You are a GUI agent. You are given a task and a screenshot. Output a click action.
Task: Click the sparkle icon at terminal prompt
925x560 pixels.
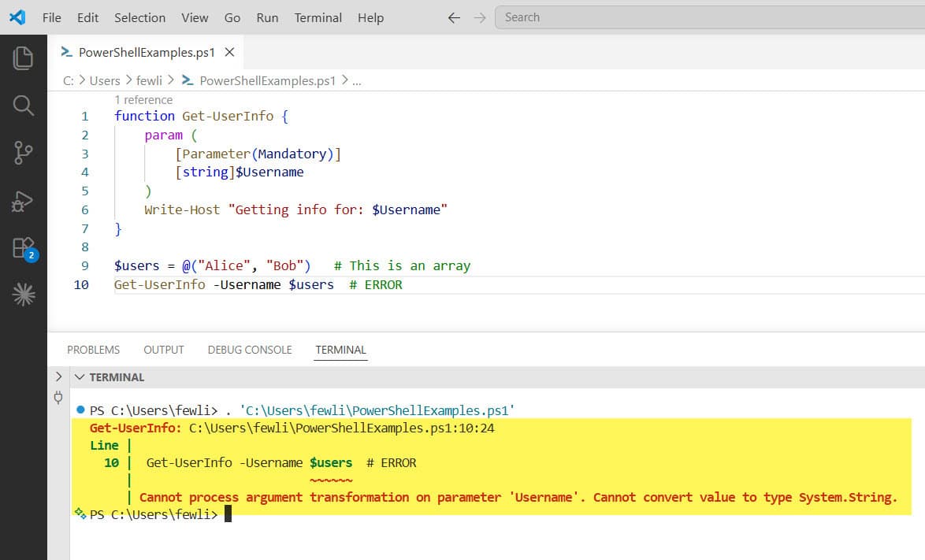pyautogui.click(x=80, y=513)
